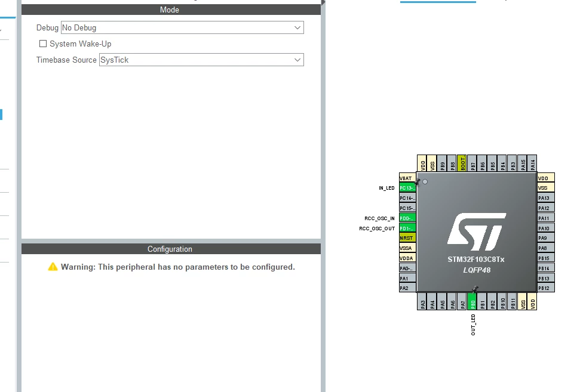This screenshot has height=392, width=583.
Task: Select the PA7 pin on chip
Action: [462, 301]
